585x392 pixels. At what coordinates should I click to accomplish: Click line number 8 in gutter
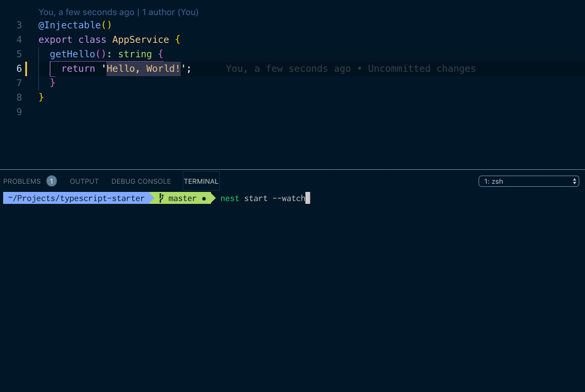[x=19, y=98]
